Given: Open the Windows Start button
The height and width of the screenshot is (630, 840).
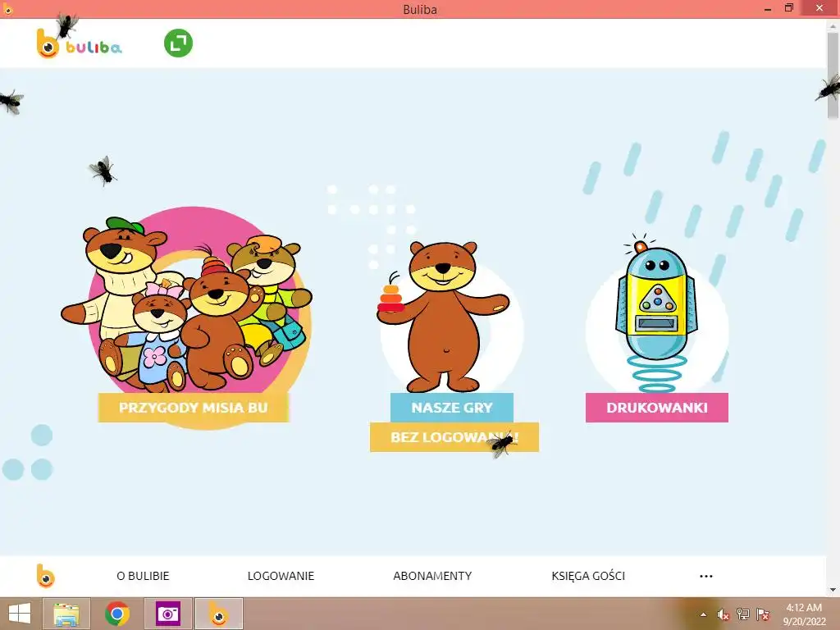Looking at the screenshot, I should pos(20,614).
